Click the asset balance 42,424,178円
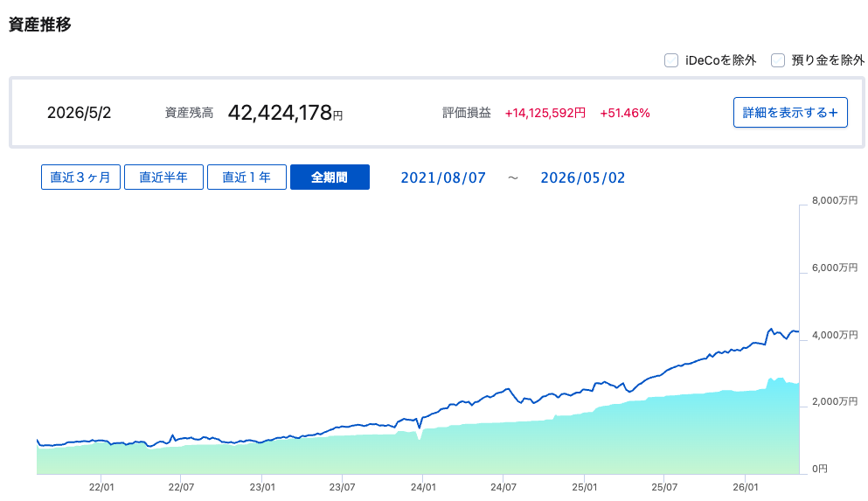 click(285, 113)
